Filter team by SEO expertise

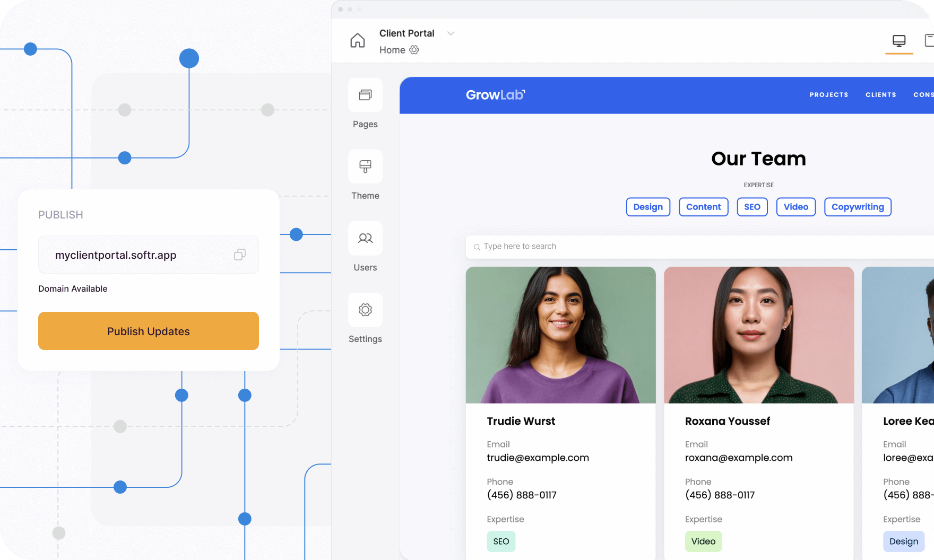[752, 207]
